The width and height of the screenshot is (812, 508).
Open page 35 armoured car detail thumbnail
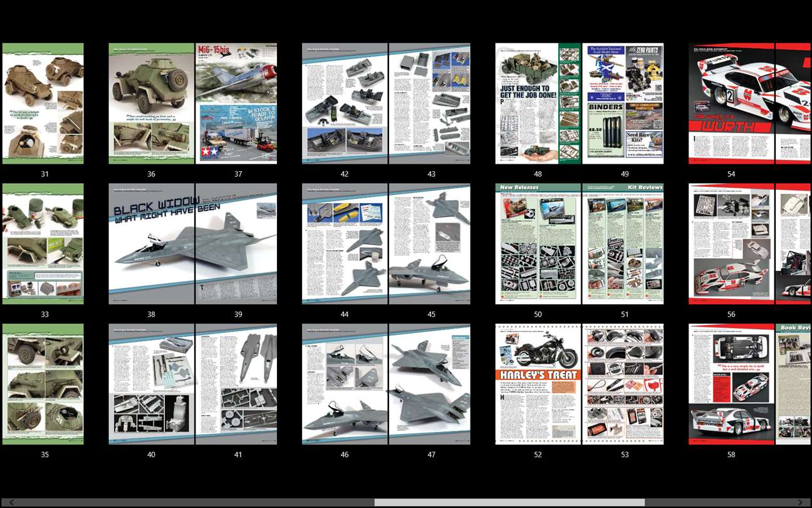click(x=43, y=384)
